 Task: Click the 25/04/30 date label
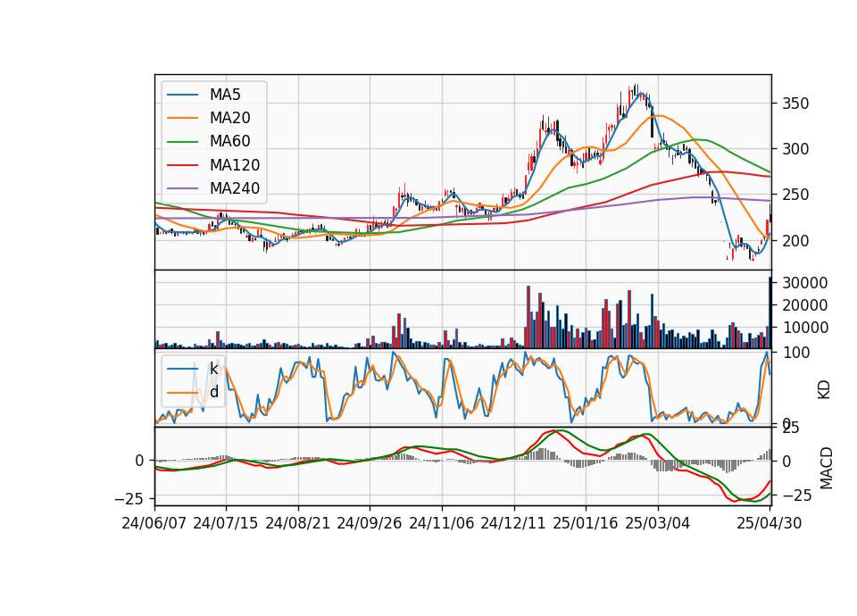[770, 523]
